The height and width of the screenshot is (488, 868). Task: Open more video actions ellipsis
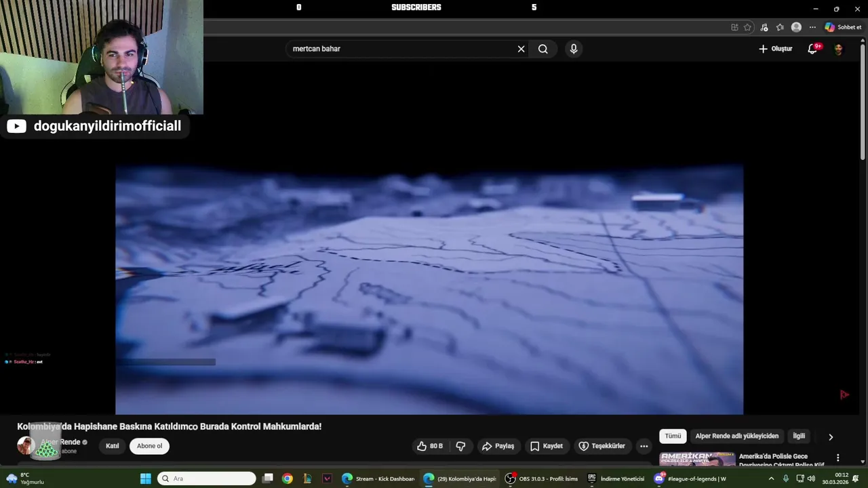(x=644, y=446)
